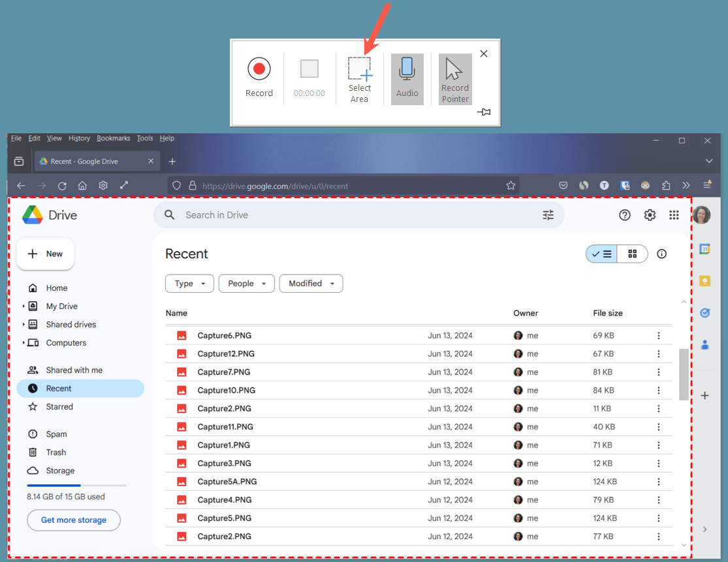Image resolution: width=728 pixels, height=562 pixels.
Task: Close the recorder toolbar
Action: (x=483, y=54)
